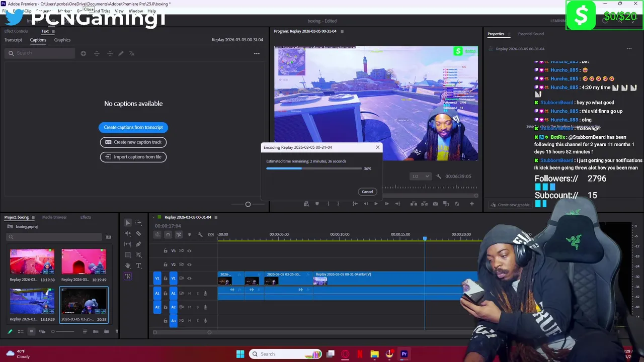Click Create captions from transcript button
The height and width of the screenshot is (362, 644).
[x=133, y=127]
